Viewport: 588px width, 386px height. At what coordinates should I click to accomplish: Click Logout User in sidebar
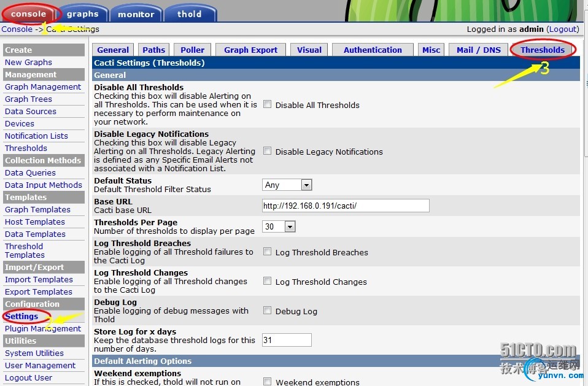point(28,378)
